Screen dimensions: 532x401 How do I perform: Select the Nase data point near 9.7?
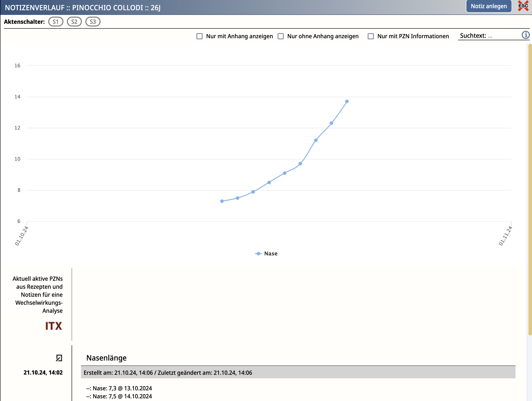300,164
